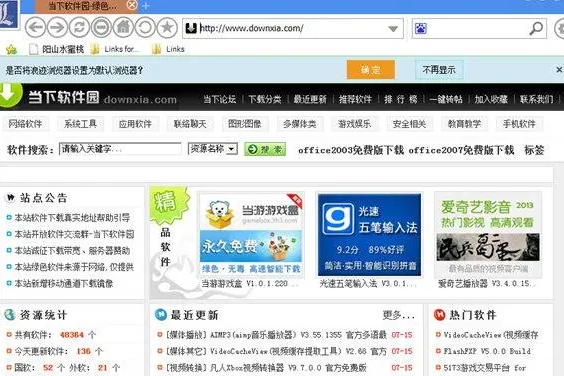Reload the page with Refresh icon
The image size is (564, 376).
[79, 27]
